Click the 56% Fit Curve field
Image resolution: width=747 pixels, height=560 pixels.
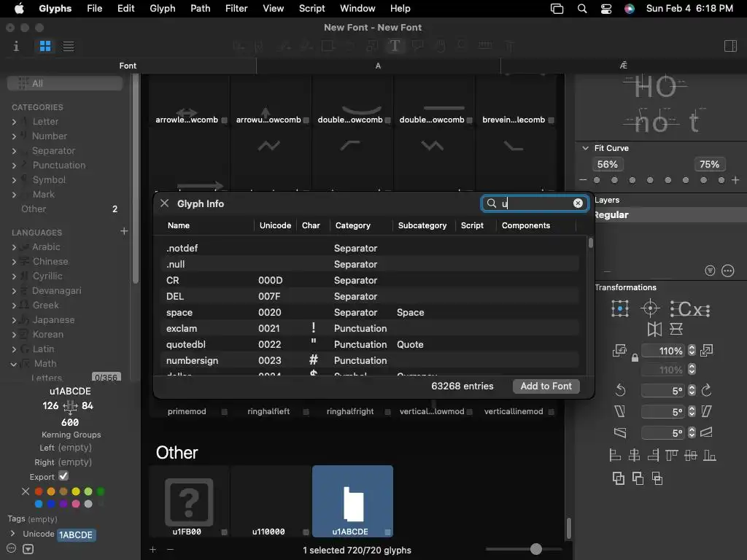[608, 164]
